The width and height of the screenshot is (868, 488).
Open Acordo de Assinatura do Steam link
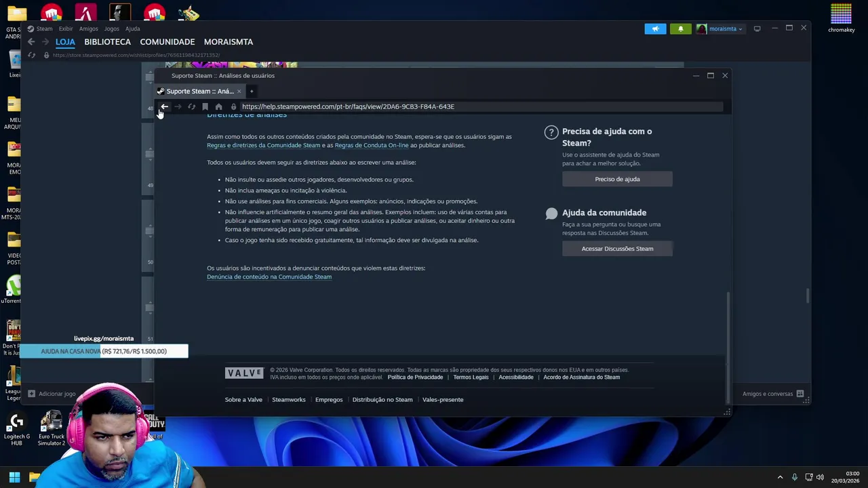tap(582, 378)
